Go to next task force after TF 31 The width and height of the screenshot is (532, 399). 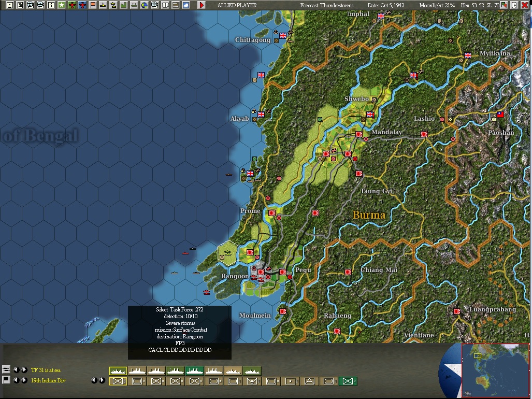(24, 370)
